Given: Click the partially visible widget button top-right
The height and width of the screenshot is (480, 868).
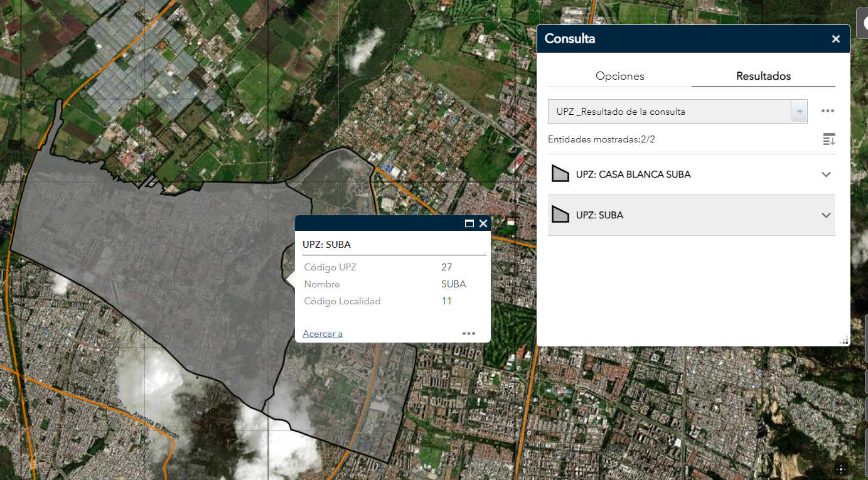Looking at the screenshot, I should (863, 21).
